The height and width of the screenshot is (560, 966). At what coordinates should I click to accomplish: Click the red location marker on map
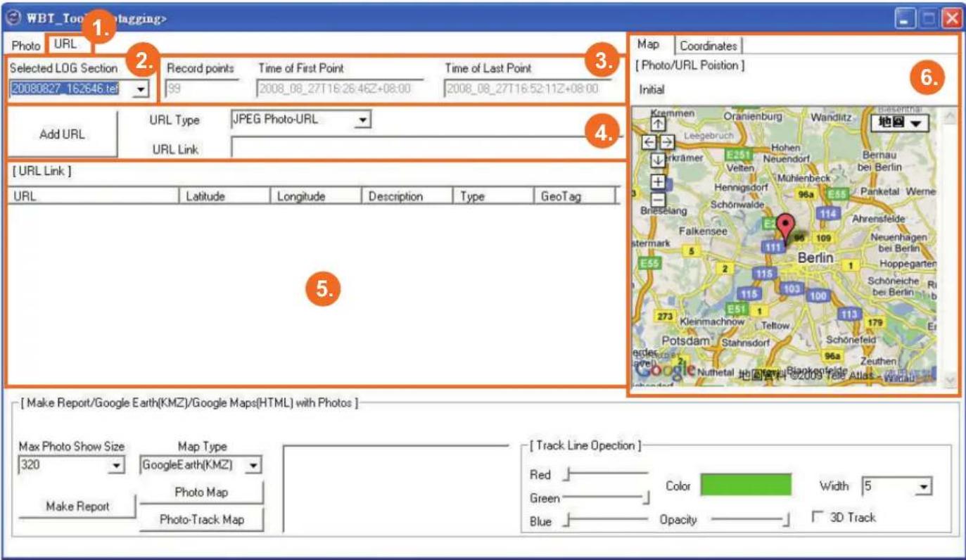(x=787, y=230)
